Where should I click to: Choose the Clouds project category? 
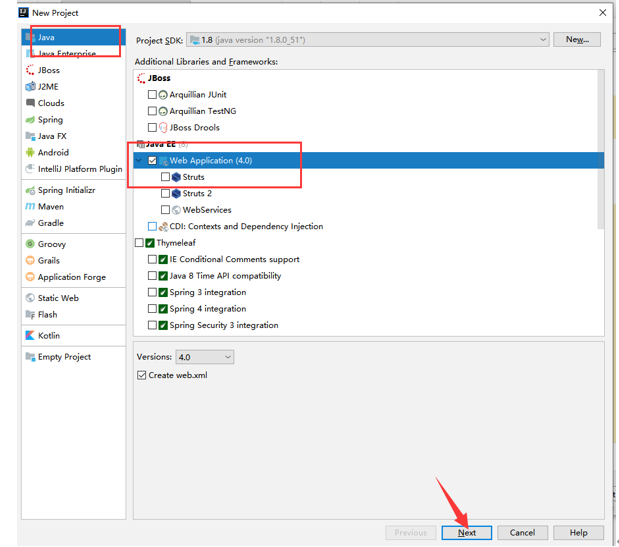click(73, 103)
